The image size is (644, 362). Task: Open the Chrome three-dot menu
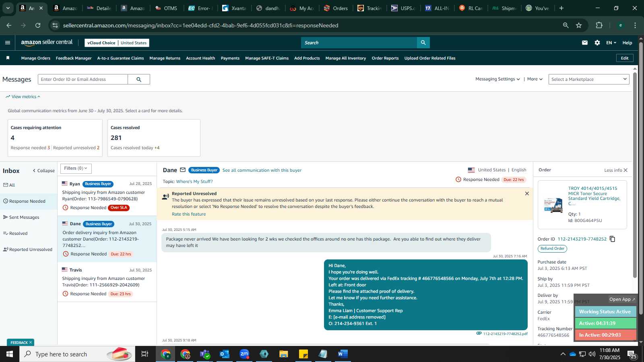tap(635, 25)
